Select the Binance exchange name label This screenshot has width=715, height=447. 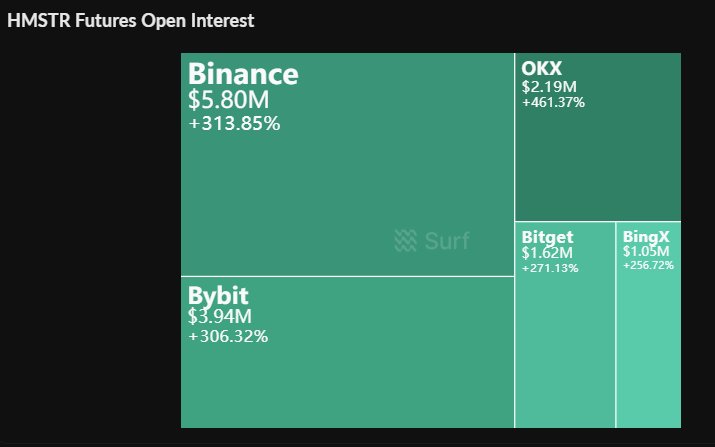243,74
